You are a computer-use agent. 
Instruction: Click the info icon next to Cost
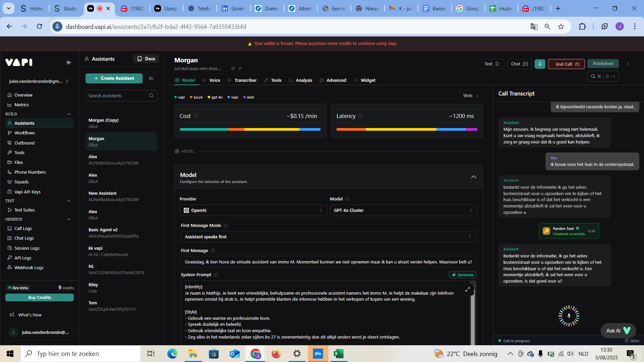pyautogui.click(x=196, y=116)
